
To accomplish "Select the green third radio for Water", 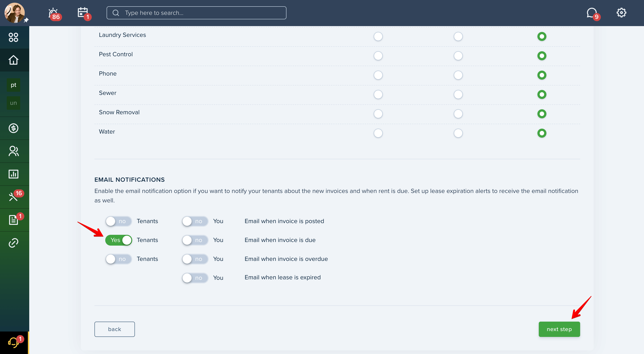I will pyautogui.click(x=542, y=133).
